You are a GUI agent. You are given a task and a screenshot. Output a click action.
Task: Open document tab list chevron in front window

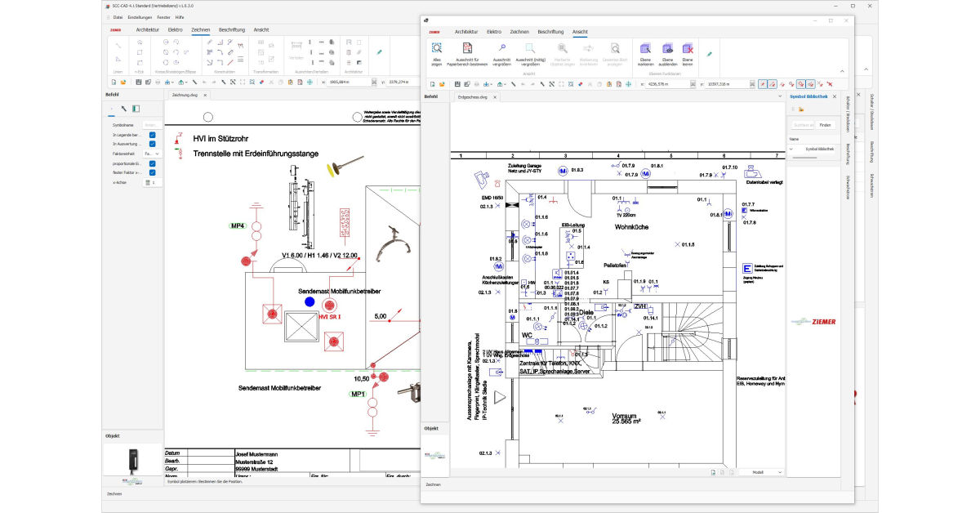tap(780, 96)
